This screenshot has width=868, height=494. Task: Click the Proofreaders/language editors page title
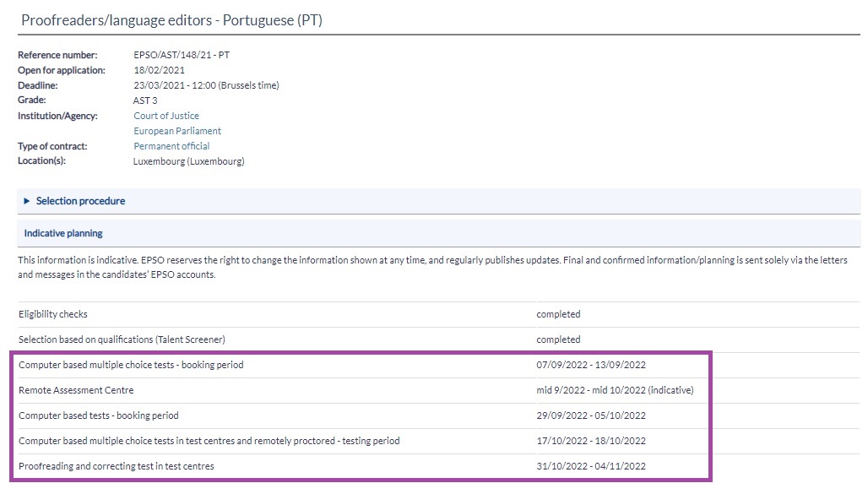171,20
